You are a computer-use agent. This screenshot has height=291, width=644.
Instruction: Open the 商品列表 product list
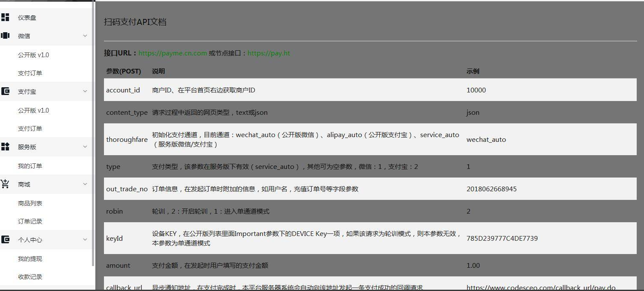[30, 203]
